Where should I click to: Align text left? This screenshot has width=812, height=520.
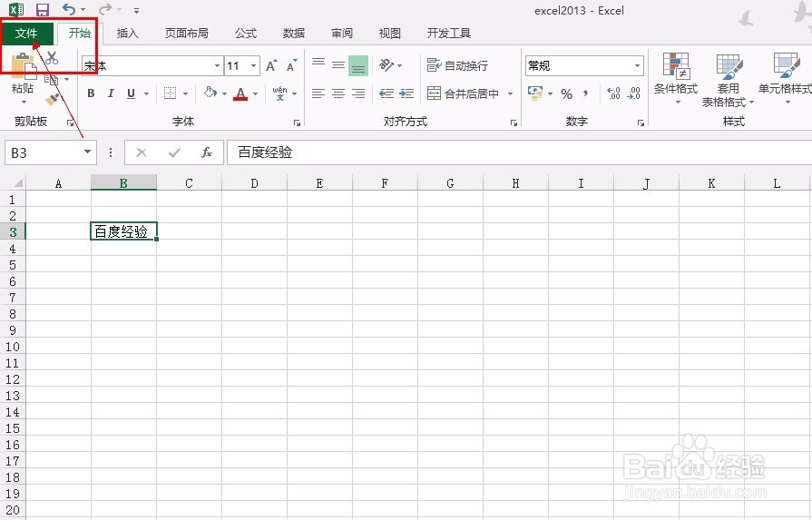[318, 93]
